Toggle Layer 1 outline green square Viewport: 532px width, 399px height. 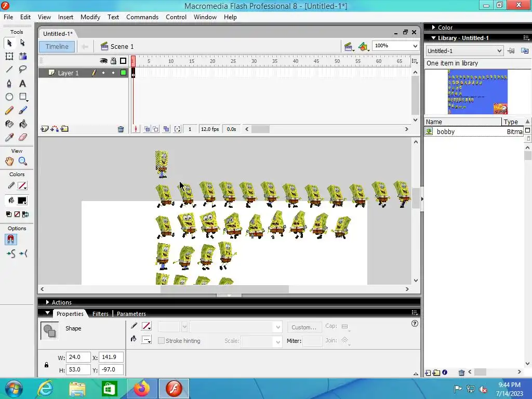click(124, 73)
